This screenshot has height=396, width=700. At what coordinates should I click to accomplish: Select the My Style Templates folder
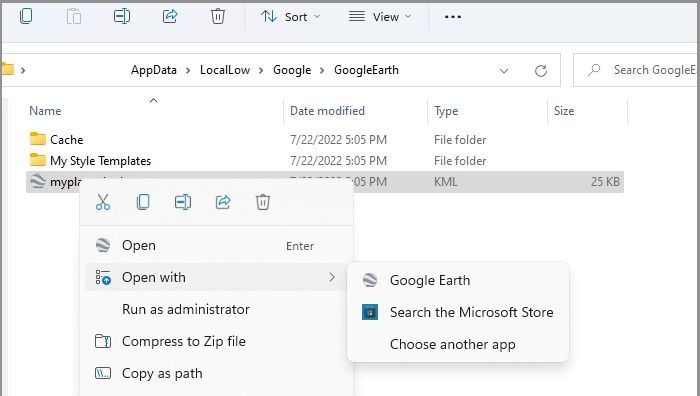point(100,161)
